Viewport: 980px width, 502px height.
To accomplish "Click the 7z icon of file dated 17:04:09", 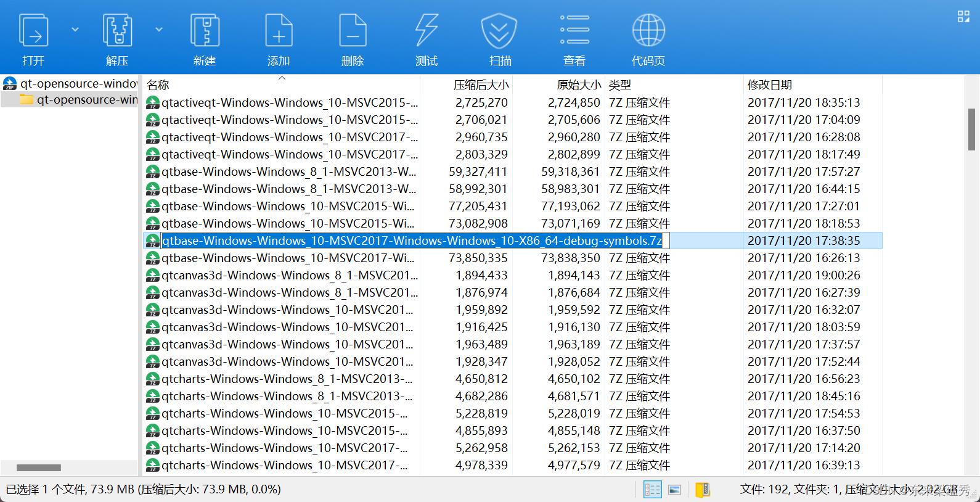I will click(x=152, y=120).
